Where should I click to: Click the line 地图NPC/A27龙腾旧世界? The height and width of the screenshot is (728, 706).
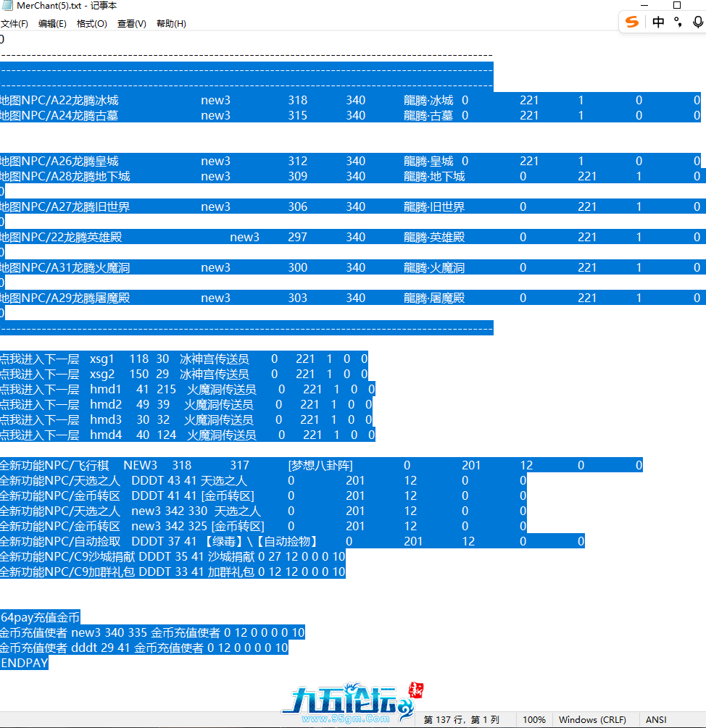click(353, 206)
